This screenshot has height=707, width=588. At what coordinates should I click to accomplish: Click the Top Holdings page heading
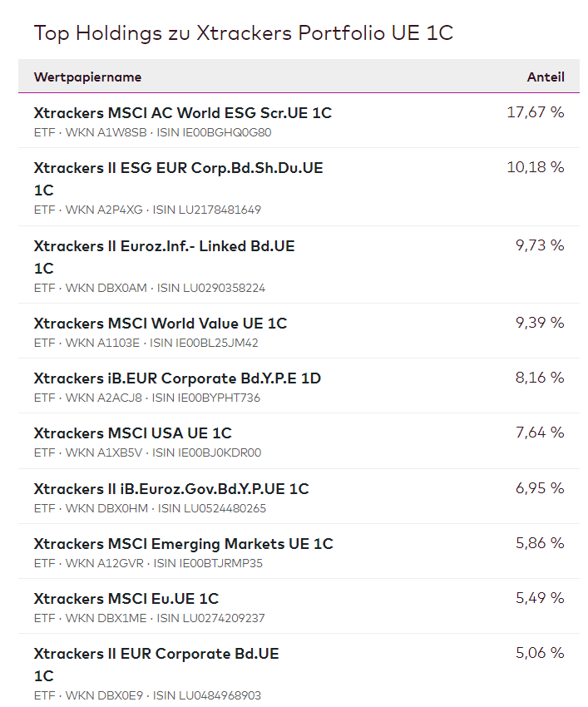pyautogui.click(x=243, y=33)
